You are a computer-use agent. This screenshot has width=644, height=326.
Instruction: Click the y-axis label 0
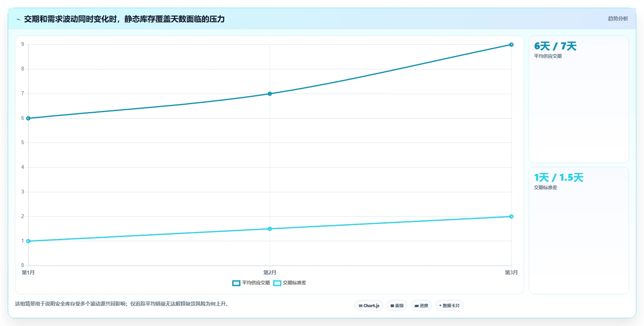coord(22,266)
